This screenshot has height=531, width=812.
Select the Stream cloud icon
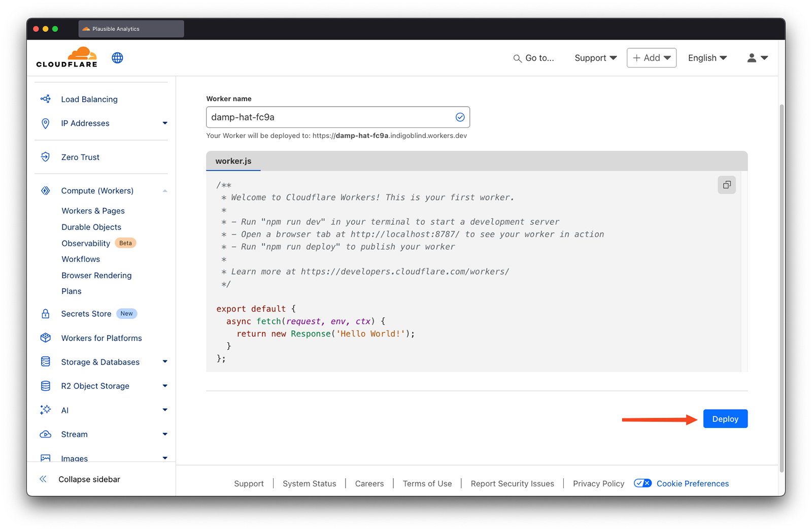(46, 434)
